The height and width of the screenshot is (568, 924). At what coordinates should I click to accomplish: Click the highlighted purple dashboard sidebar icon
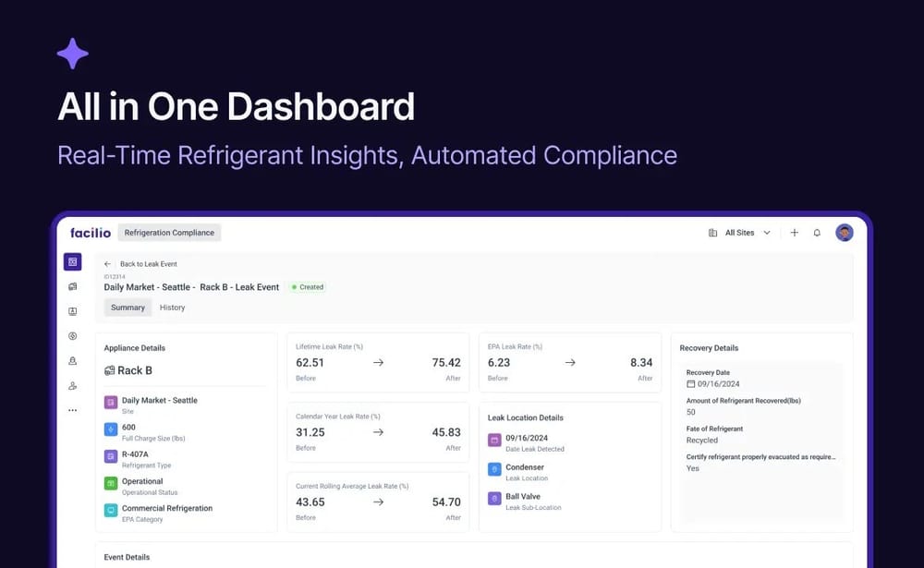[72, 262]
